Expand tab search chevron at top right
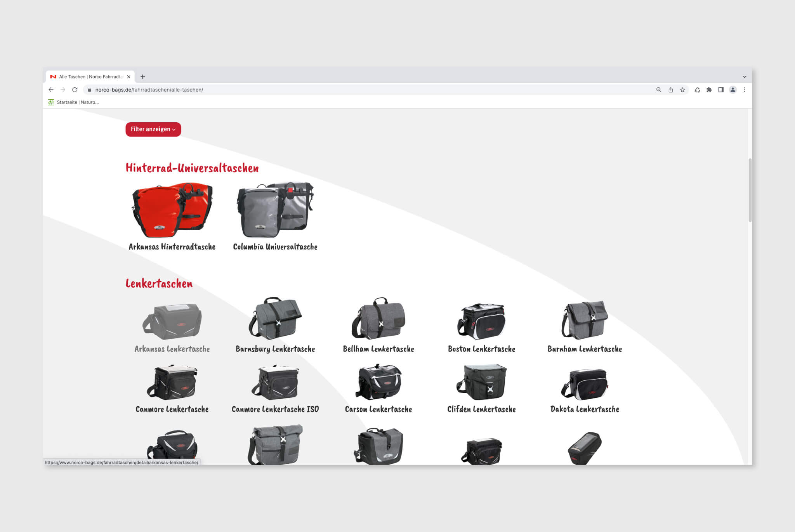The height and width of the screenshot is (532, 795). [745, 77]
